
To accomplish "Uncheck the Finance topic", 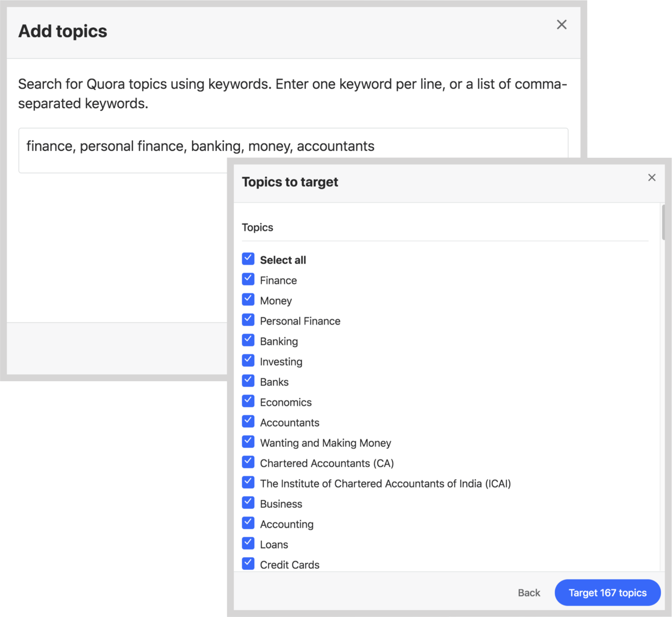I will point(248,279).
